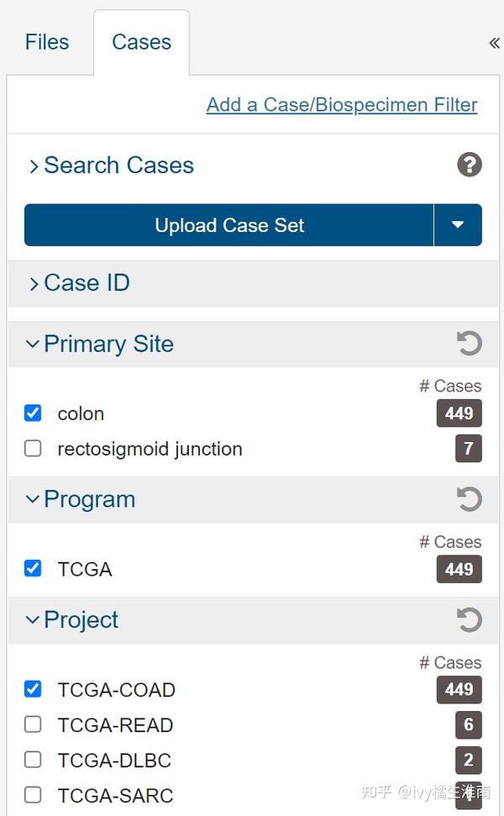This screenshot has height=816, width=504.
Task: Open Add a Case/Biospecimen Filter link
Action: [342, 105]
